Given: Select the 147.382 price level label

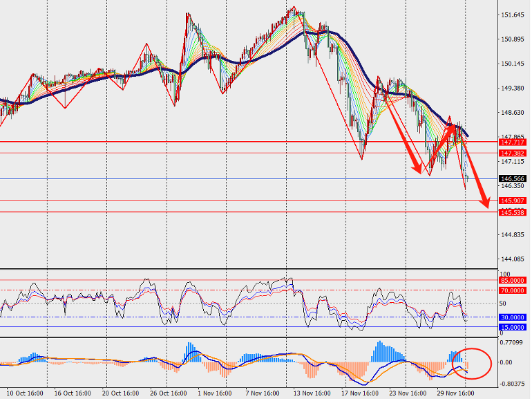Looking at the screenshot, I should coord(513,153).
